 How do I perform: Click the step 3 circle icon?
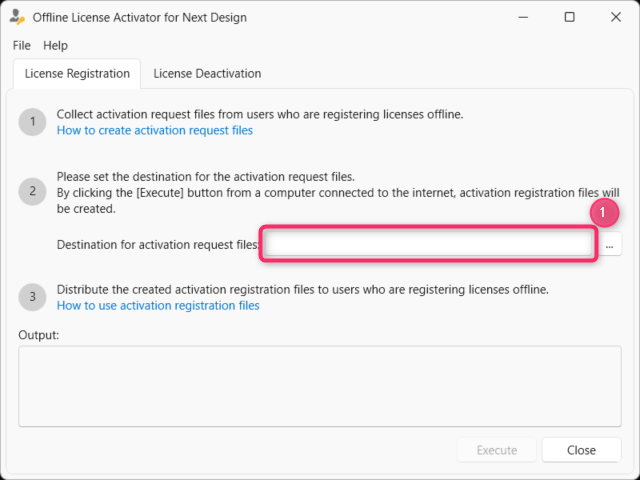[x=32, y=297]
